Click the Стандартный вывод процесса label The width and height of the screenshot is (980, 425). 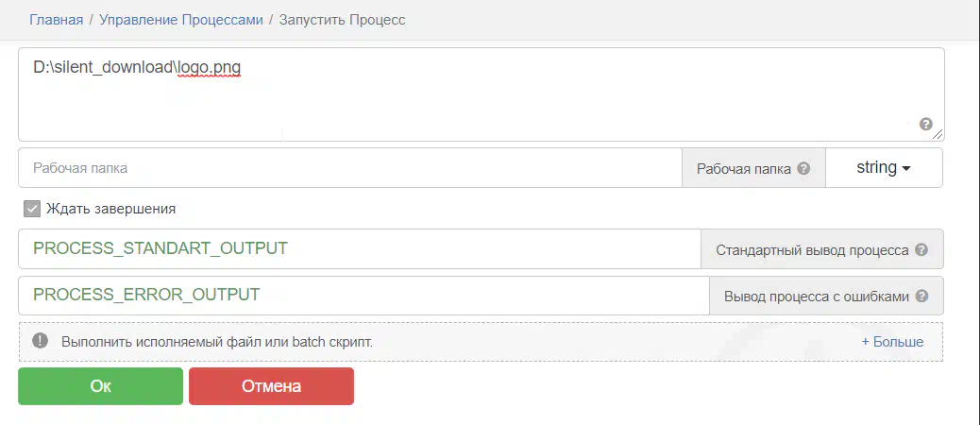click(812, 250)
